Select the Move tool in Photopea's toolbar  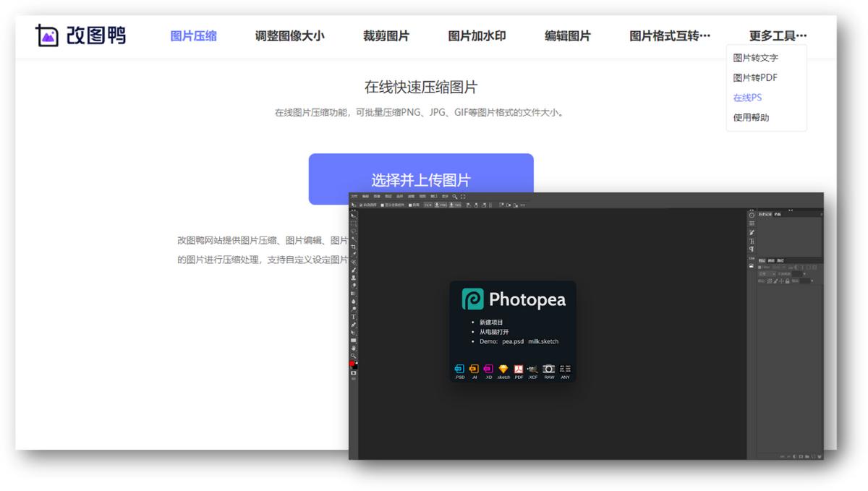click(354, 216)
